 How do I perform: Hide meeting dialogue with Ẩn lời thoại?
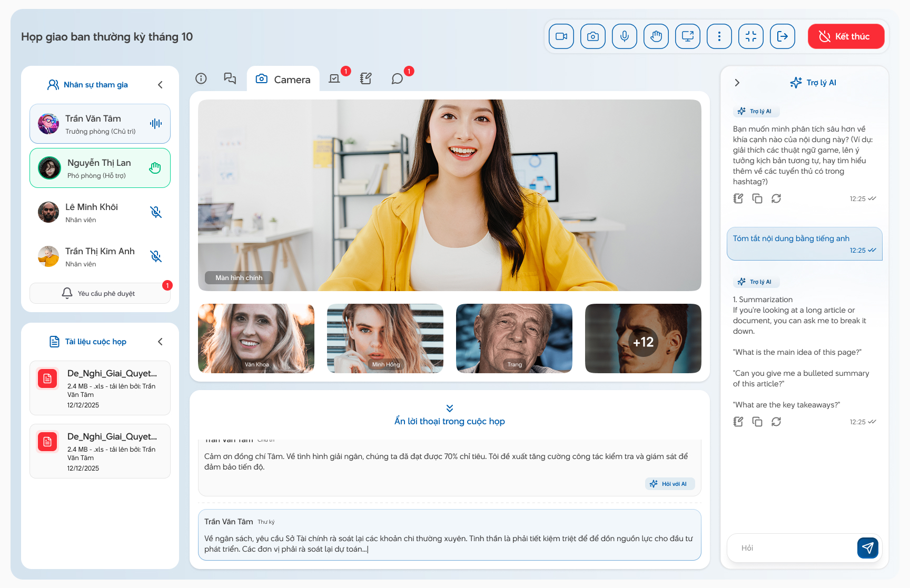tap(450, 415)
